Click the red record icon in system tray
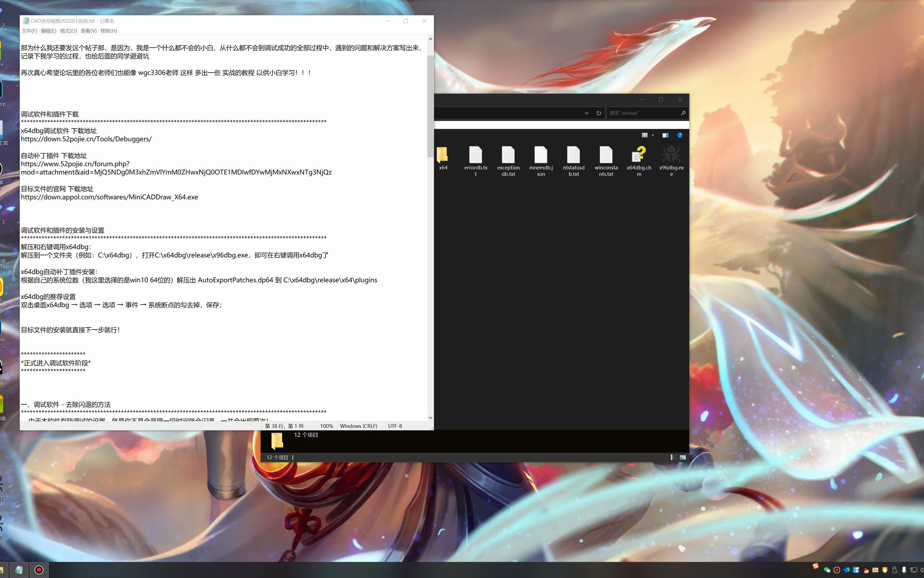 click(x=837, y=570)
